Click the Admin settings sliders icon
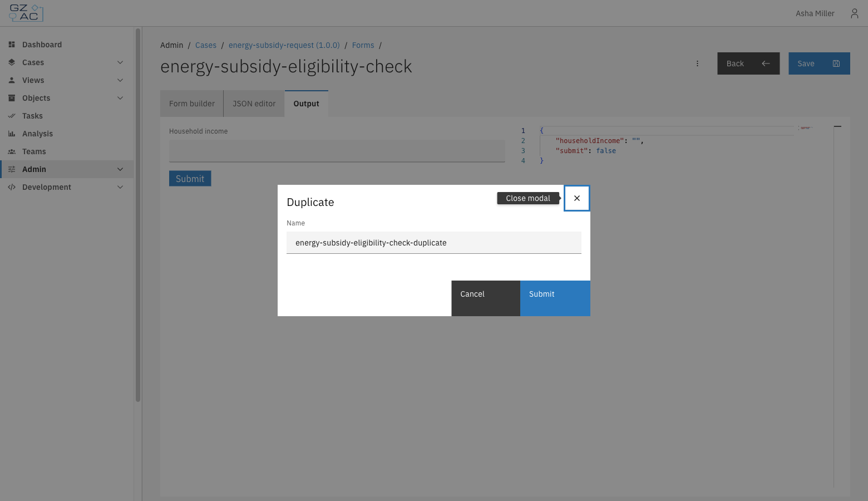Screen dimensions: 868x501 (12, 169)
